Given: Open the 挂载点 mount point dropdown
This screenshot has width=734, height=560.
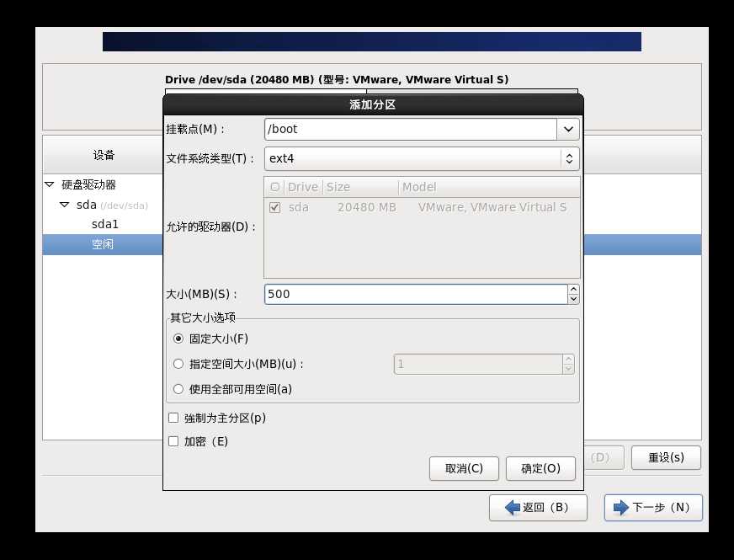Looking at the screenshot, I should 567,129.
